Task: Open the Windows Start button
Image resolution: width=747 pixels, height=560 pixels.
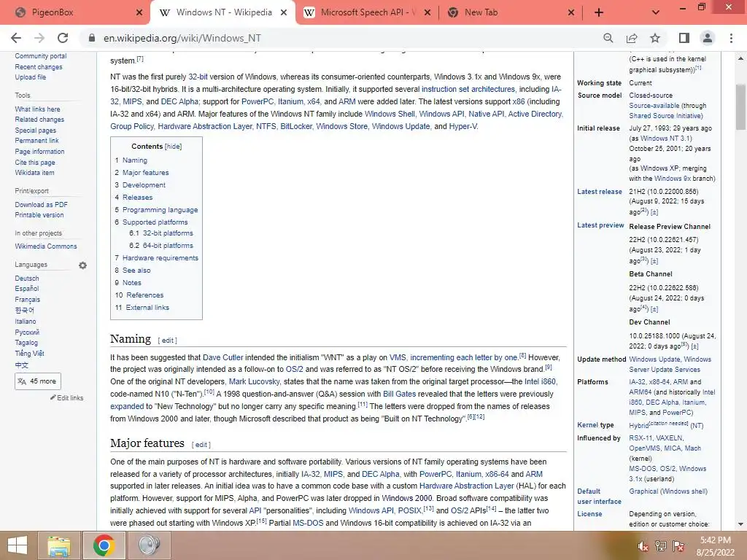Action: click(x=18, y=545)
